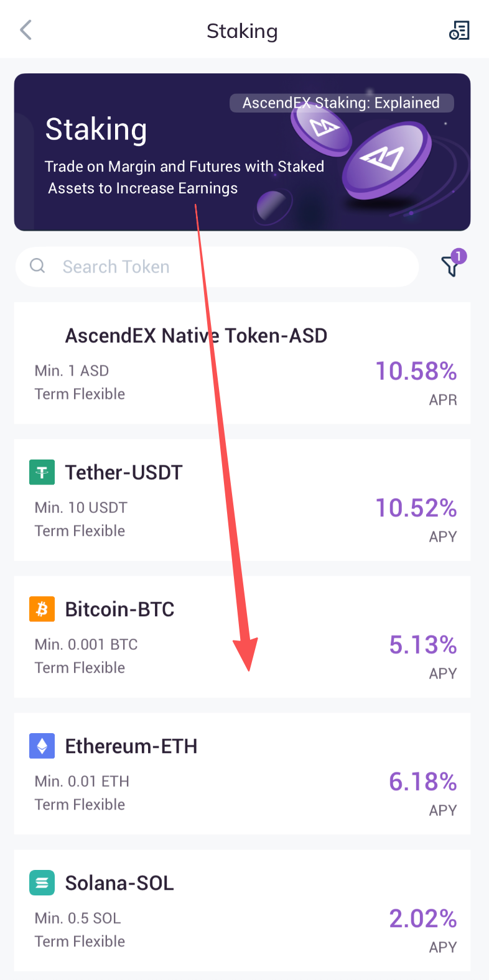Open Bitcoin-BTC staking item

(120, 609)
